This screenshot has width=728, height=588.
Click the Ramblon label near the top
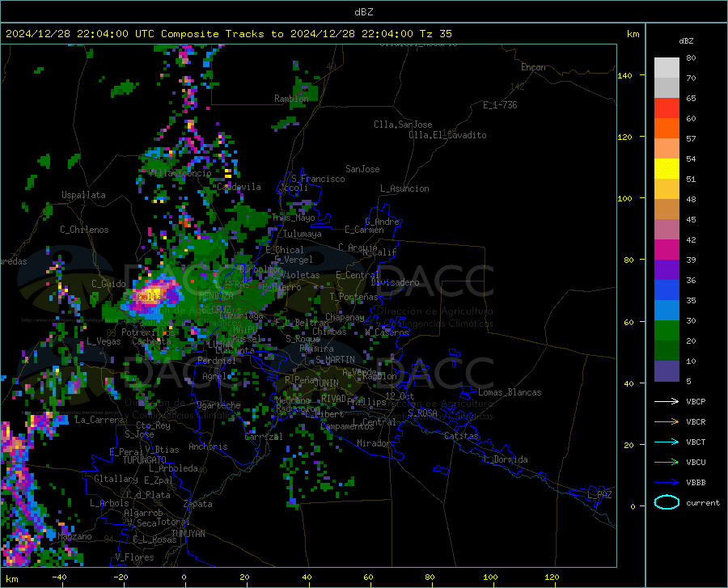(x=291, y=99)
